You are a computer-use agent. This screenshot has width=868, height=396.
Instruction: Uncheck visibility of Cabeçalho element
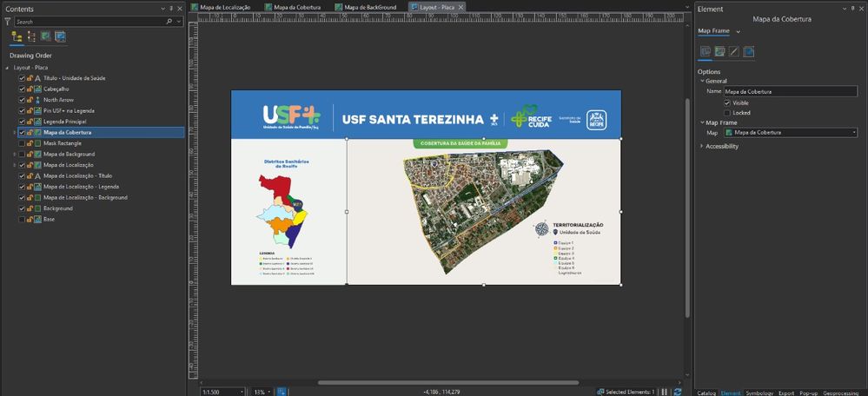click(x=22, y=89)
